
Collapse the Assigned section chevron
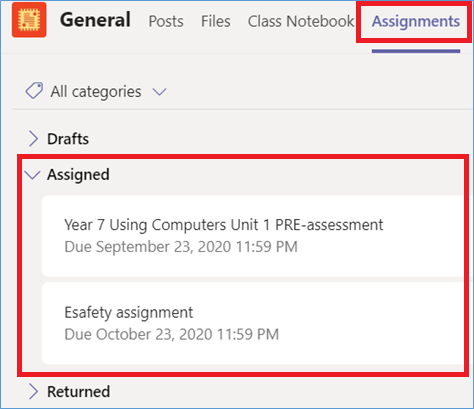pos(33,174)
